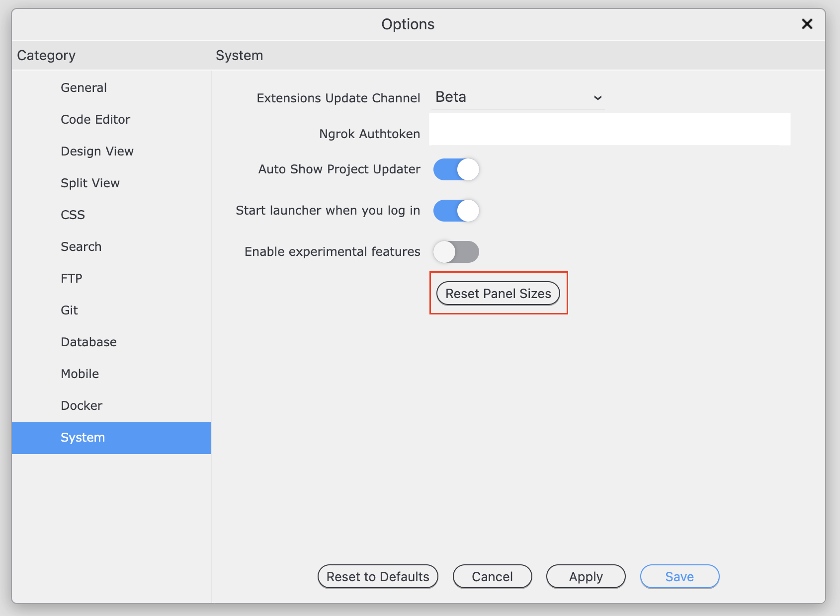Cancel the options dialog
This screenshot has width=840, height=616.
pyautogui.click(x=492, y=576)
